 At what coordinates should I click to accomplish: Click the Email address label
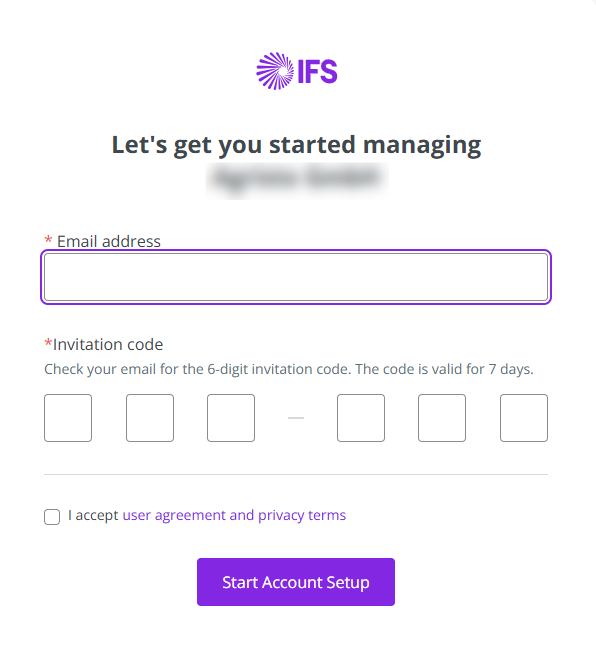108,241
